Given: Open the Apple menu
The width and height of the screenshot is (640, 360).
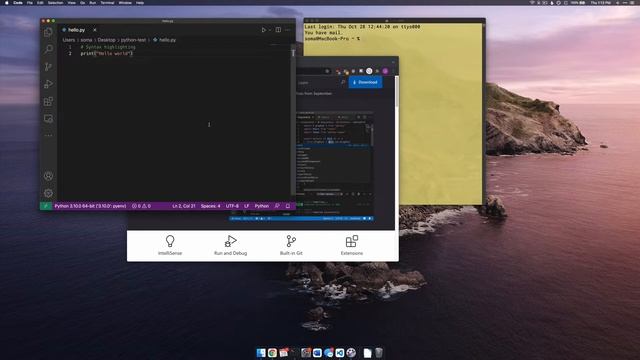Looking at the screenshot, I should click(x=7, y=2).
